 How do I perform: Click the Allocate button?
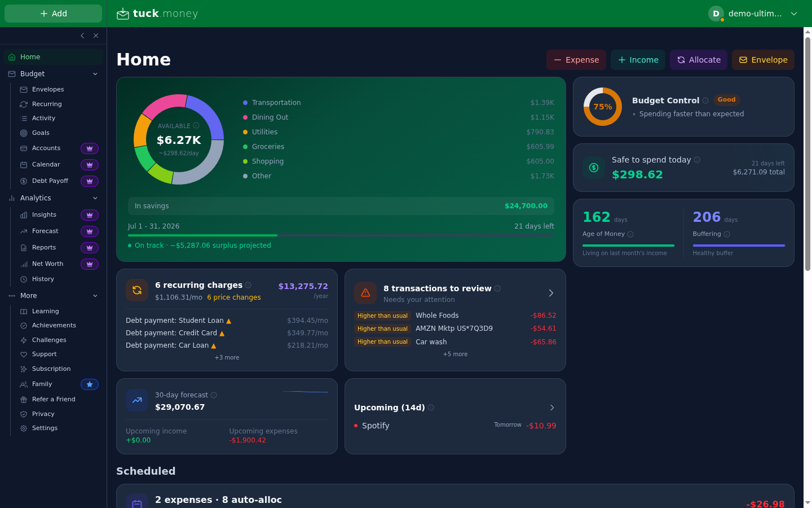coord(699,60)
